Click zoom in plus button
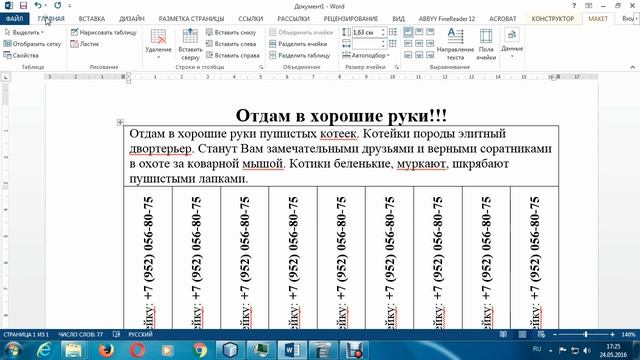The width and height of the screenshot is (640, 360). coord(612,334)
